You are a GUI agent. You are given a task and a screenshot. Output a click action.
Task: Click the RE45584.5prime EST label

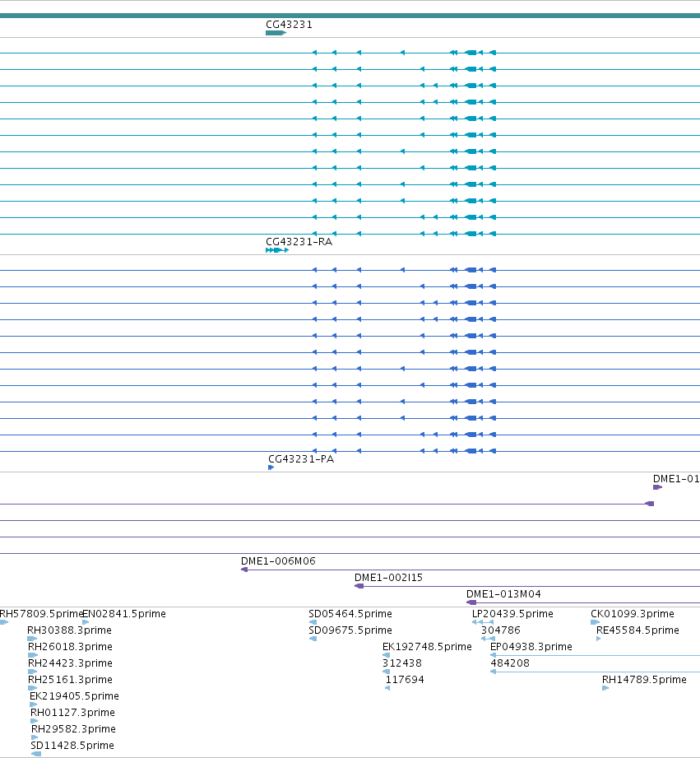tap(637, 630)
